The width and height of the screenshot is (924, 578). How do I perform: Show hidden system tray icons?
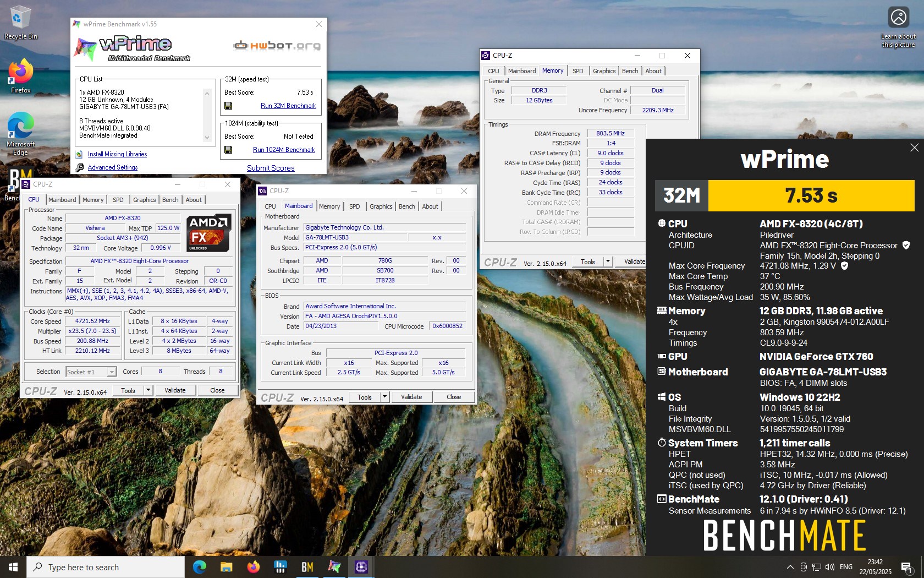pyautogui.click(x=790, y=567)
